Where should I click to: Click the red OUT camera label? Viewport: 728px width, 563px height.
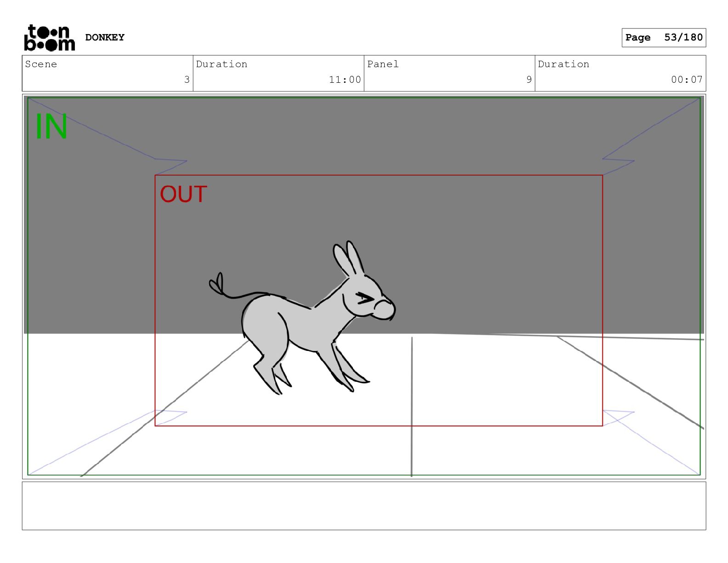coord(183,194)
